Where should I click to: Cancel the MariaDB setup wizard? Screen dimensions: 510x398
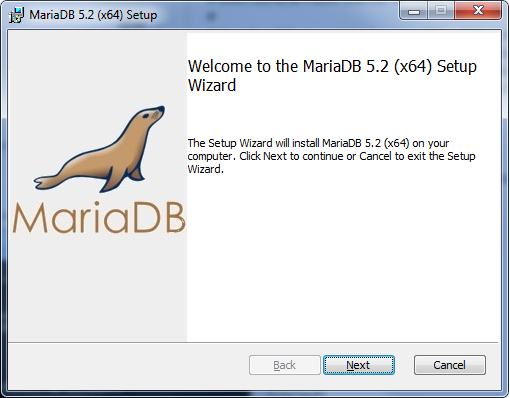coord(450,365)
